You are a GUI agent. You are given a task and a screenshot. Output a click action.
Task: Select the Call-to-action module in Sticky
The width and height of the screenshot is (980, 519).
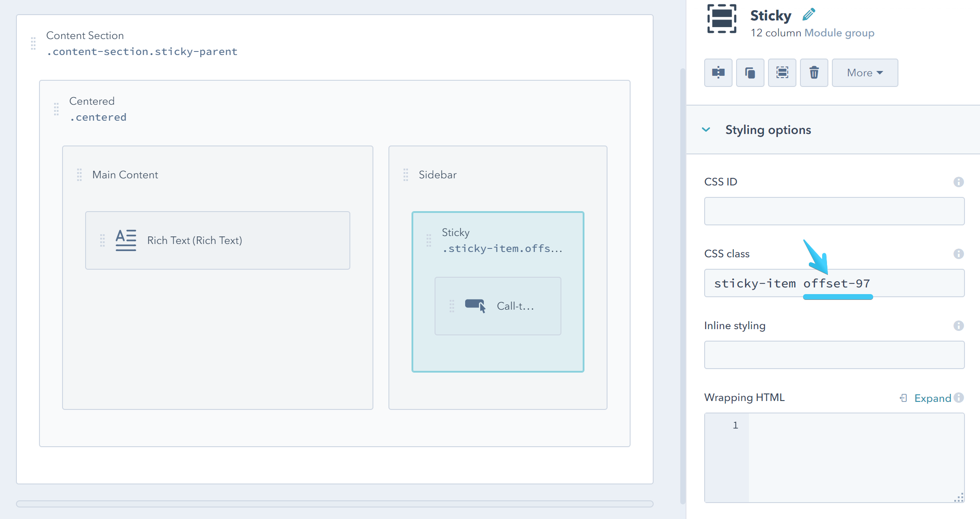point(498,306)
